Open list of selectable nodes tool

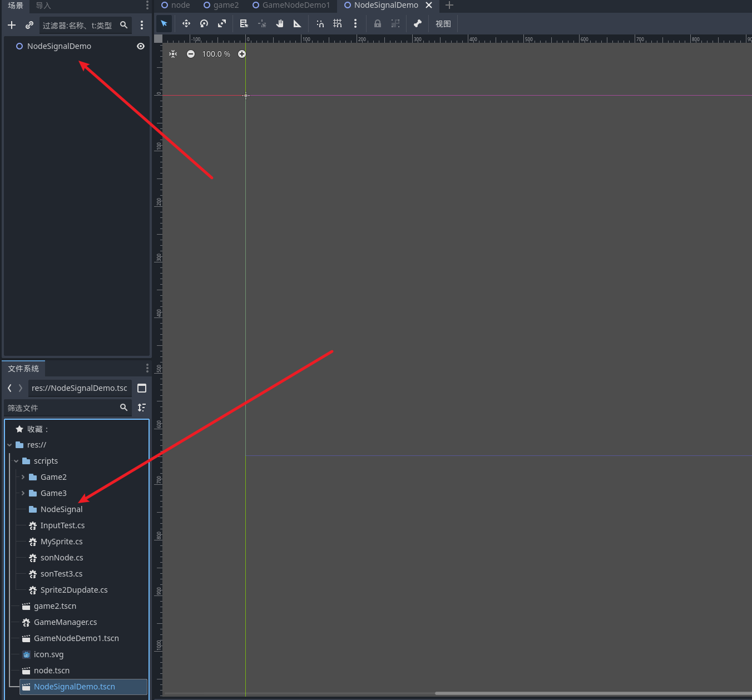[244, 23]
